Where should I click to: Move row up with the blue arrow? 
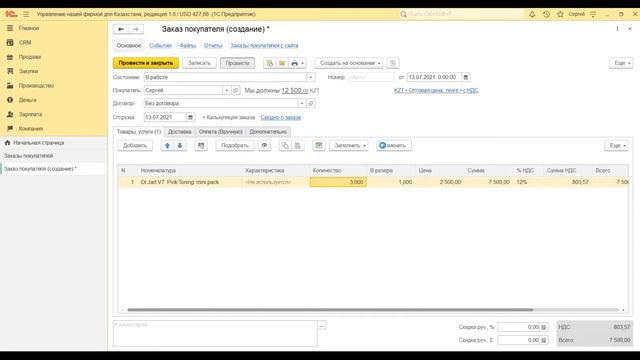coord(167,146)
